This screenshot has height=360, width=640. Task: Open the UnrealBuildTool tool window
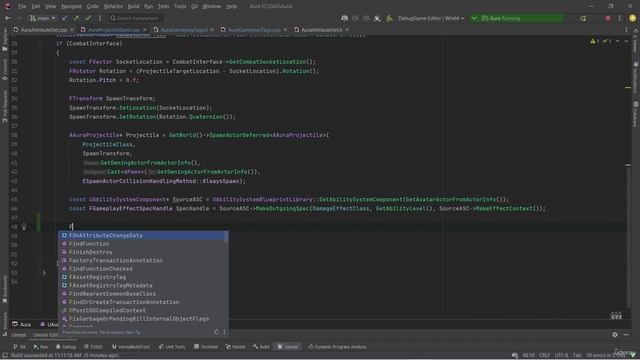click(131, 347)
